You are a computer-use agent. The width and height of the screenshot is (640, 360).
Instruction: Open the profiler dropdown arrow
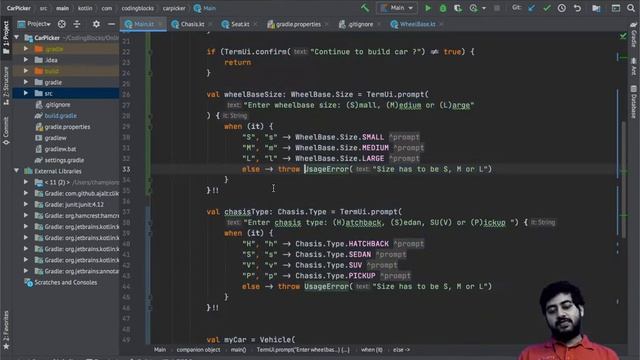(x=484, y=8)
